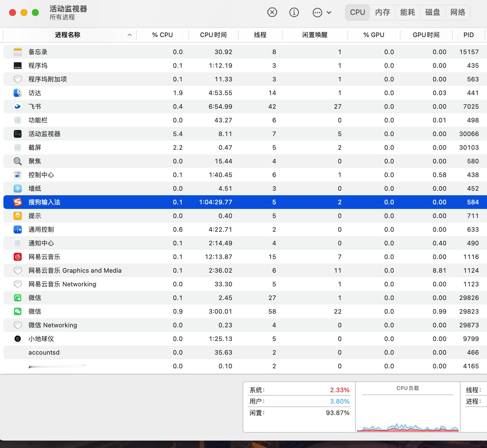Click PID 15157 cell
This screenshot has height=448, width=487.
tap(469, 52)
